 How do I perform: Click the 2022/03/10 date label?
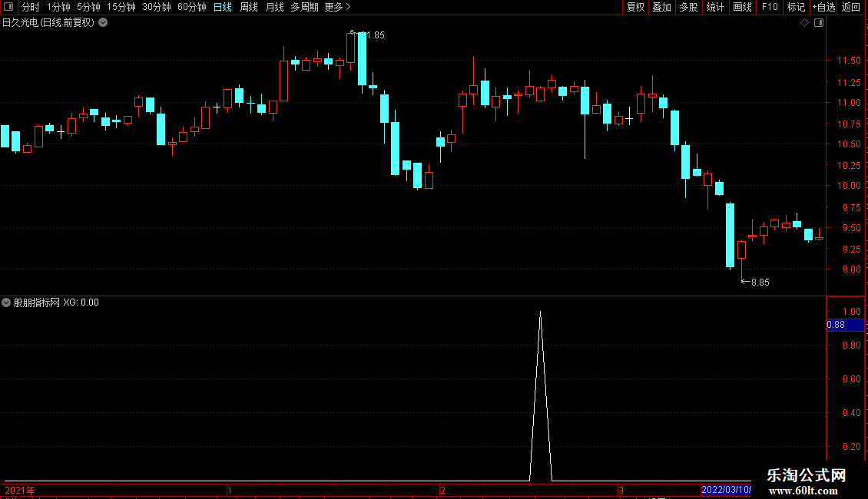pos(727,490)
